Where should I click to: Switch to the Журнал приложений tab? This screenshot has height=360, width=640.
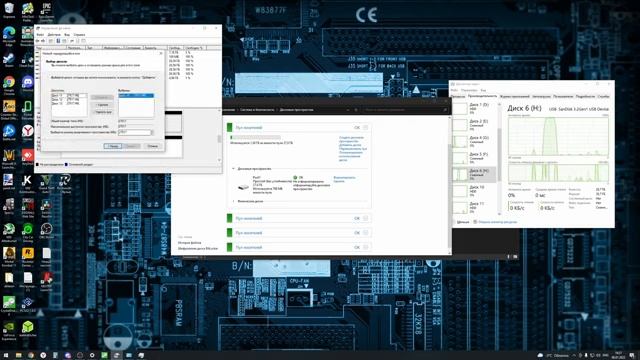[515, 97]
